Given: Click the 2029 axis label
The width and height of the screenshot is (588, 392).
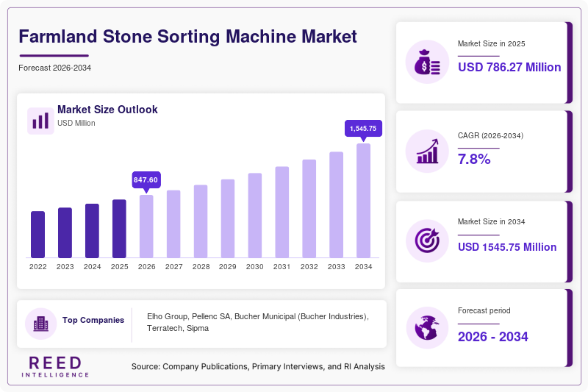Looking at the screenshot, I should pyautogui.click(x=228, y=267).
